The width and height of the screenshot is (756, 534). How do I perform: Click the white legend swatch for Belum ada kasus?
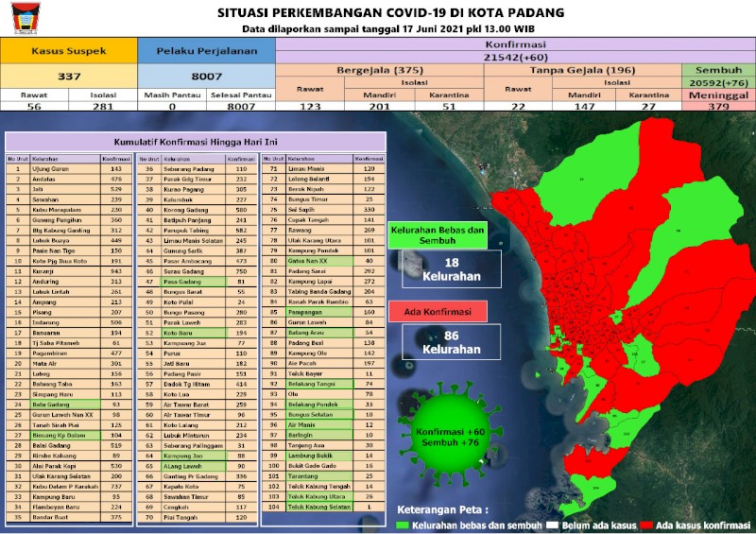[553, 525]
